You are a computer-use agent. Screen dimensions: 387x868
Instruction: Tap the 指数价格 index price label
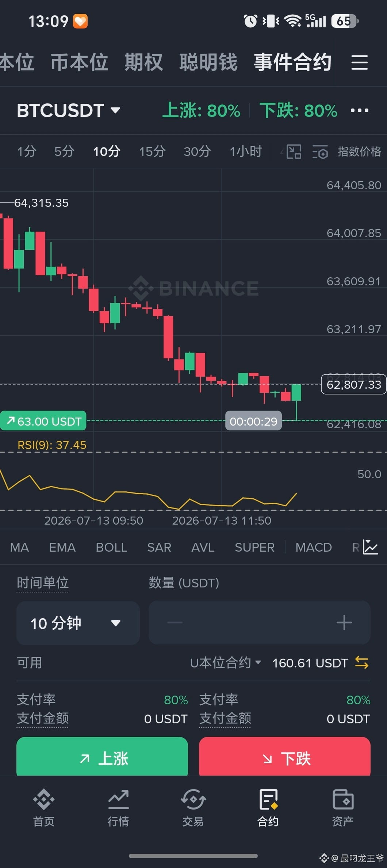pos(359,151)
